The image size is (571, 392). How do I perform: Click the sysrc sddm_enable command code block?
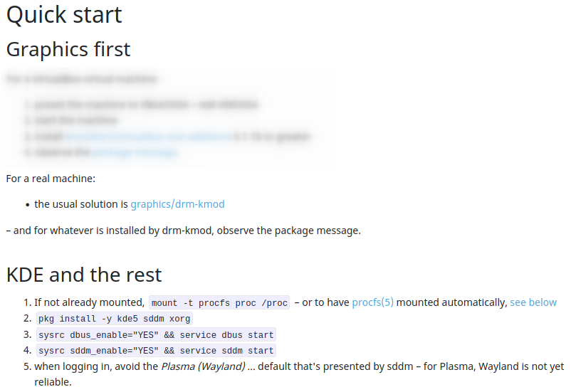pos(156,350)
